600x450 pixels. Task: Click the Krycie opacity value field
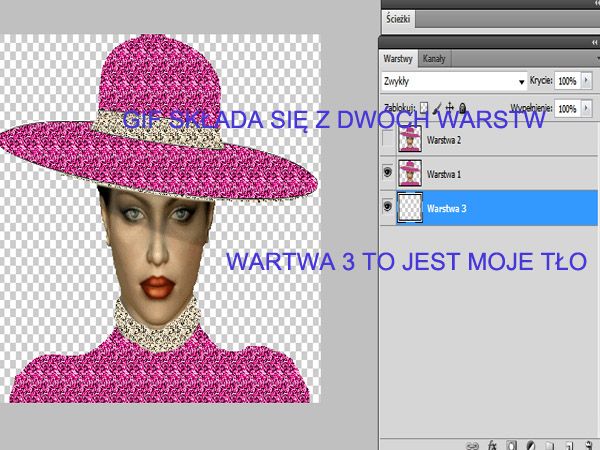tap(566, 81)
